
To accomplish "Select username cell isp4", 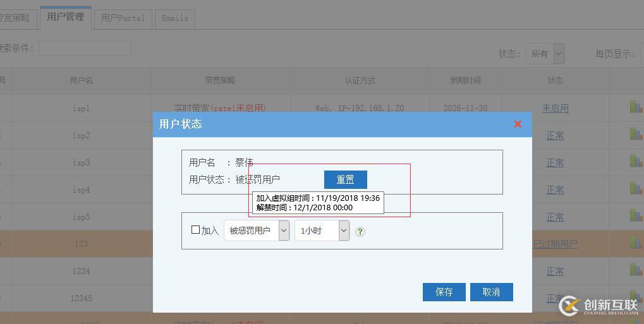I will 82,189.
